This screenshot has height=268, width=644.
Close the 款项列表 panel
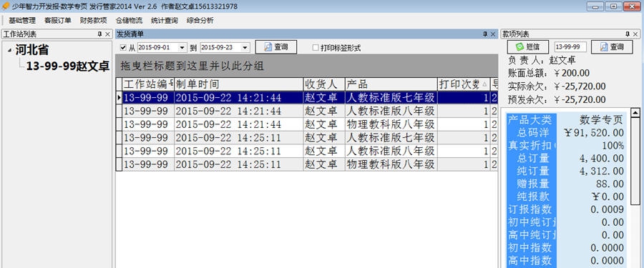coord(636,34)
